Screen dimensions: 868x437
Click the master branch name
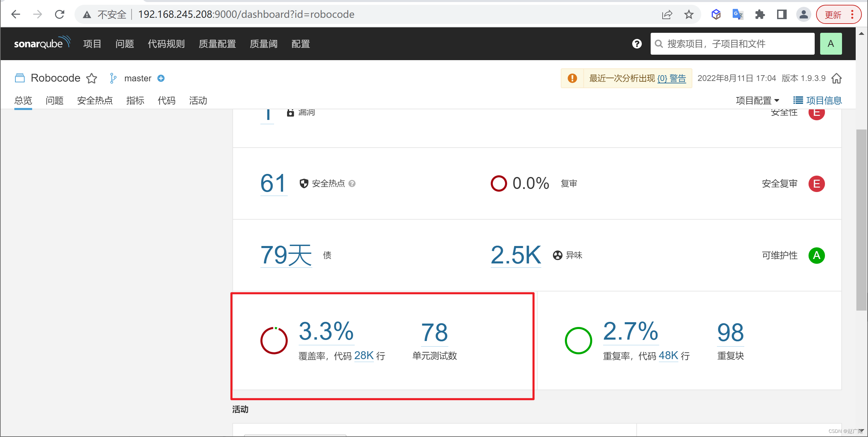pyautogui.click(x=138, y=78)
